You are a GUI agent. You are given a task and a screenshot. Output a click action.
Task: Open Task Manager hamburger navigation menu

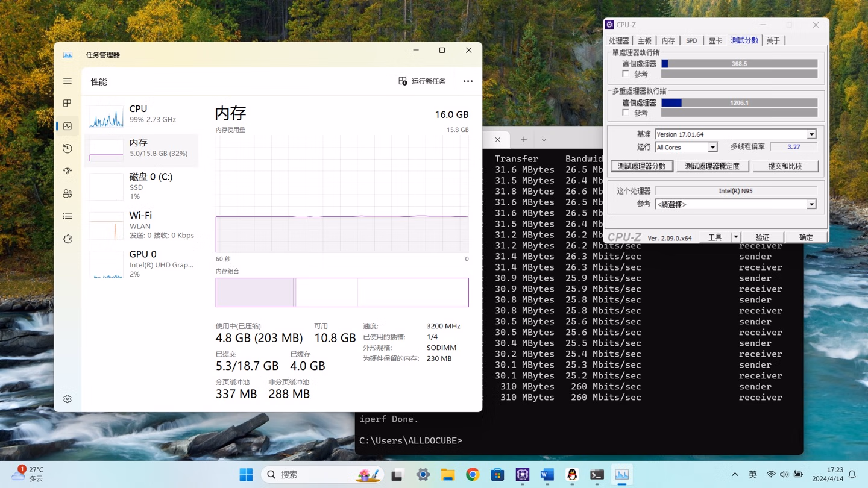tap(68, 81)
